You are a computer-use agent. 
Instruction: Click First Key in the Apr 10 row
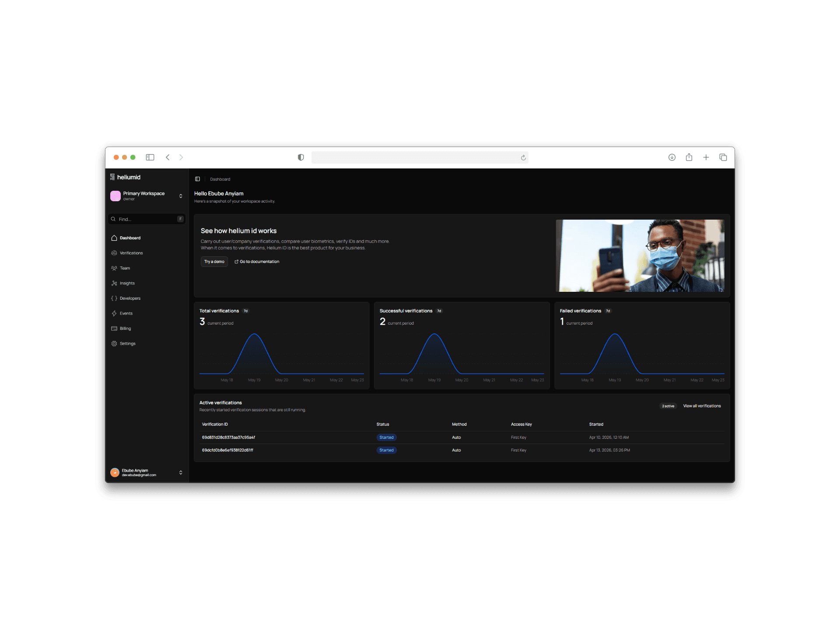click(x=519, y=437)
